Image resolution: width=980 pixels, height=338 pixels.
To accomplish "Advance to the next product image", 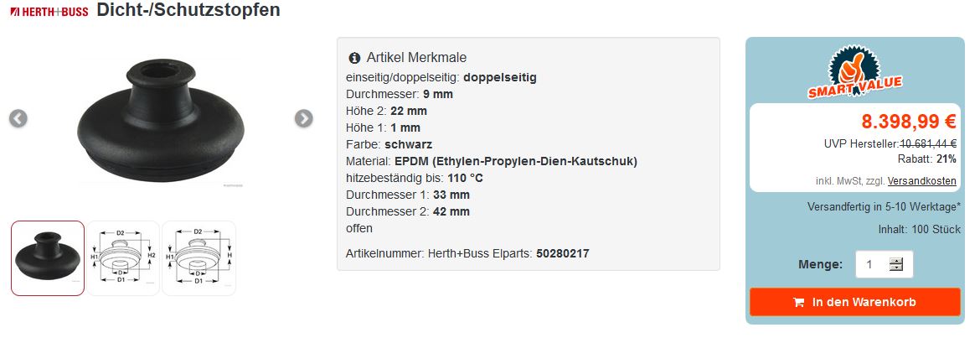I will [x=304, y=118].
